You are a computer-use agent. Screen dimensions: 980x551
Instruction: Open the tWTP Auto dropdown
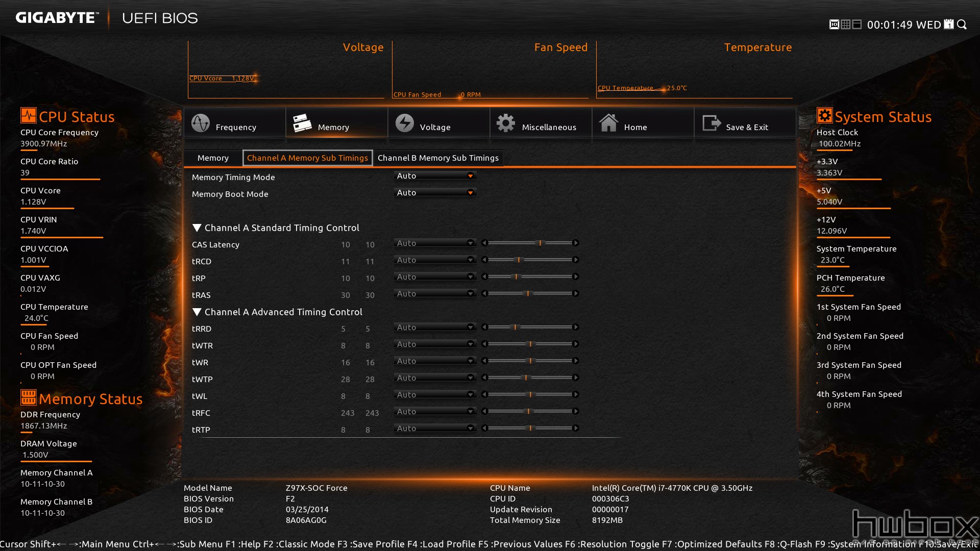[435, 378]
